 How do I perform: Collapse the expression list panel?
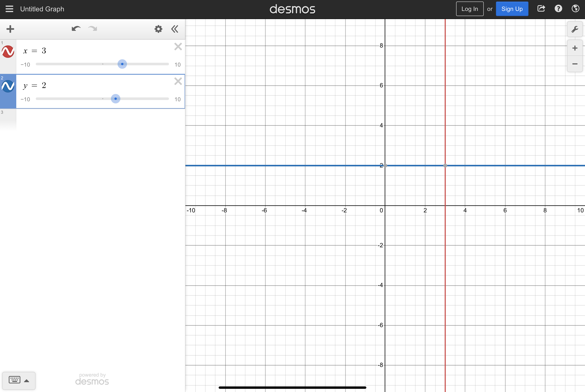click(175, 29)
